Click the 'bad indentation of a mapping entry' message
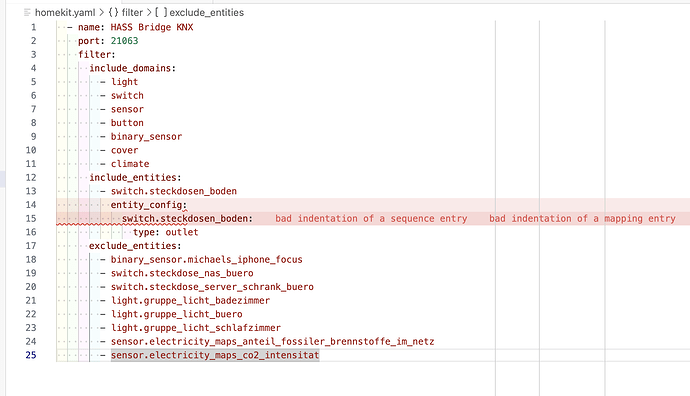Viewport: 690px width, 396px height. coord(582,218)
